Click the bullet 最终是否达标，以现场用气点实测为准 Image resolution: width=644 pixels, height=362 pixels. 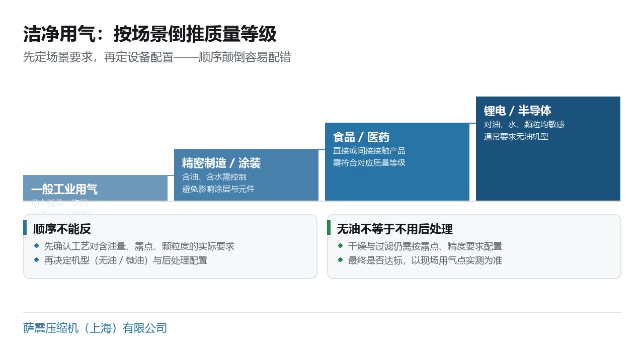[425, 260]
